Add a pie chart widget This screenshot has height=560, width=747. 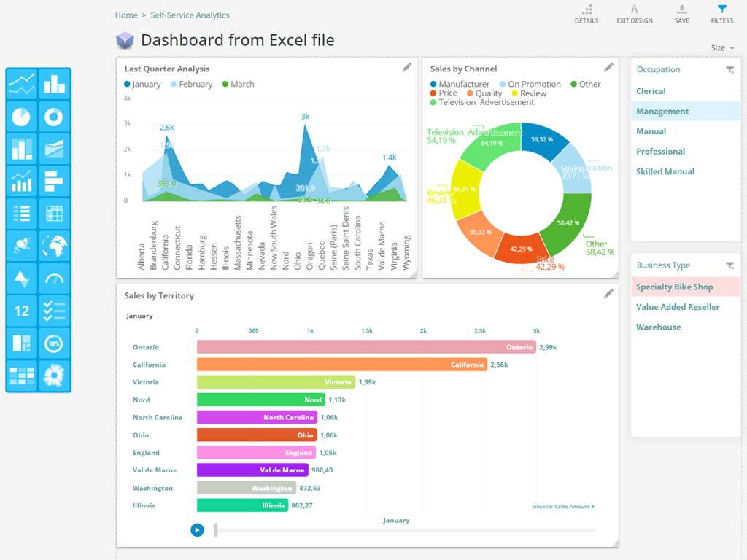click(21, 116)
